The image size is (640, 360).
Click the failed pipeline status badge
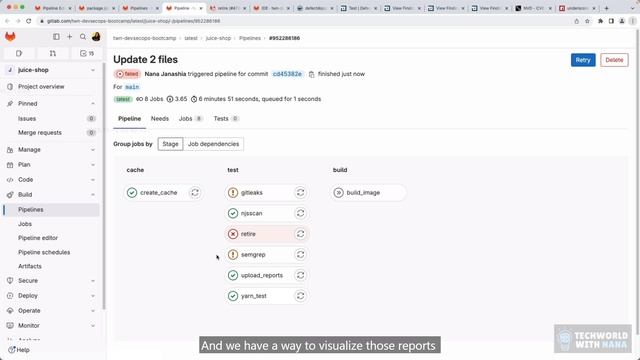127,74
